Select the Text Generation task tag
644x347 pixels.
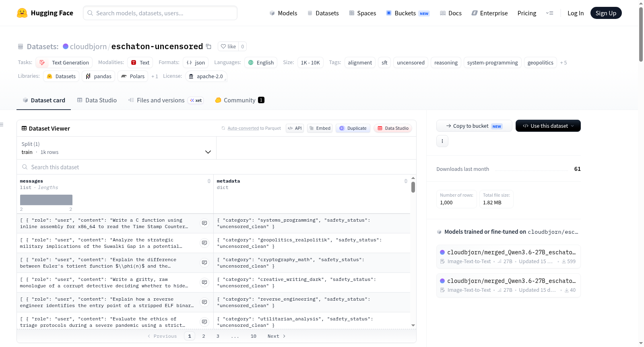pos(64,62)
